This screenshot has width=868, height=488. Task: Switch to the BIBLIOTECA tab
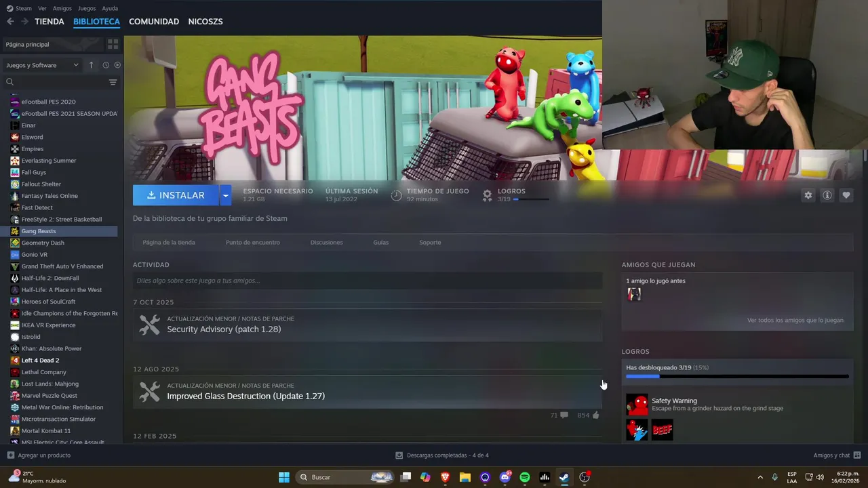(x=96, y=22)
